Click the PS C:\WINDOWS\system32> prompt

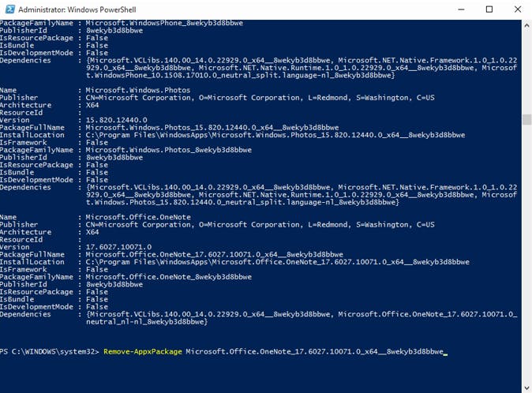tap(50, 352)
